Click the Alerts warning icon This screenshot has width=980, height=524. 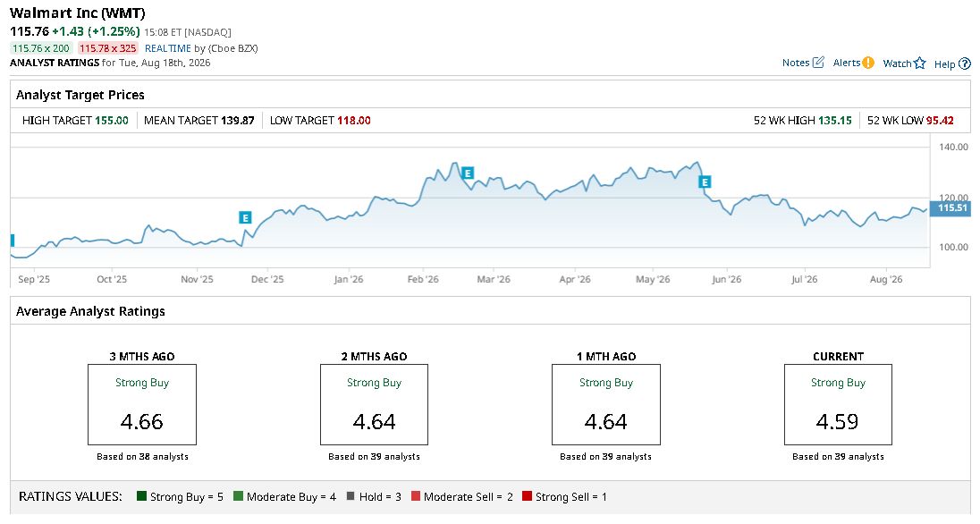click(868, 63)
